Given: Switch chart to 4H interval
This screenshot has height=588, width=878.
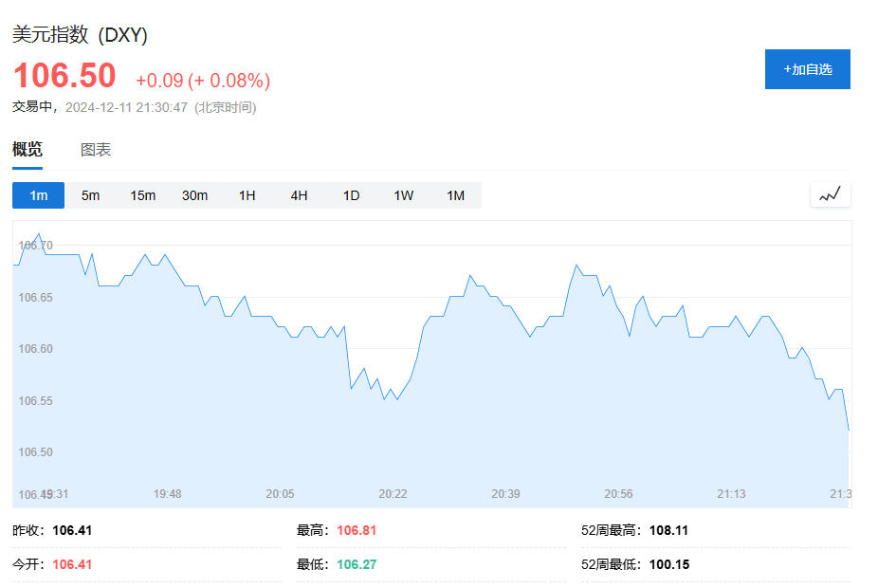Looking at the screenshot, I should click(299, 195).
